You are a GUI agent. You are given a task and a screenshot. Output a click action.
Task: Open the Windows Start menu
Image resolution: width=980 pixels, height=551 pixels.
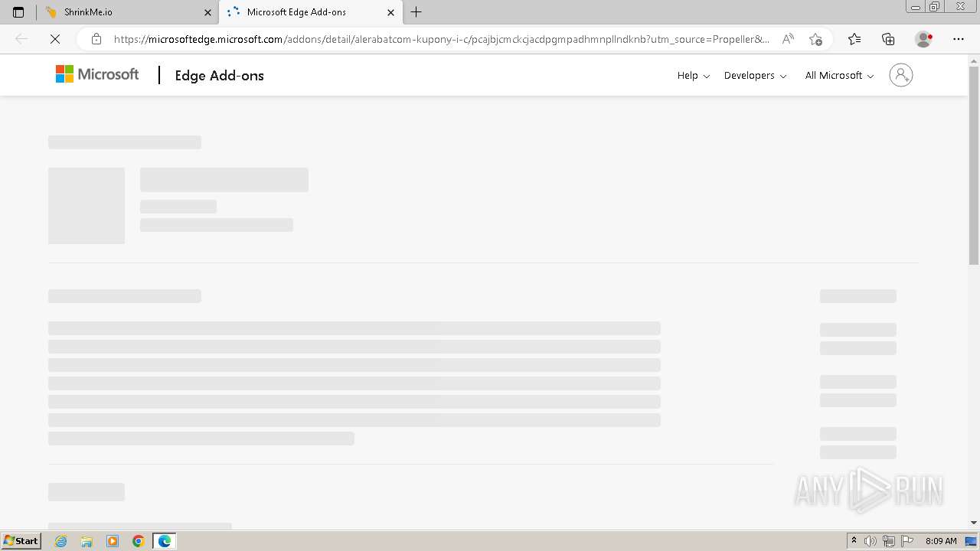click(x=21, y=541)
